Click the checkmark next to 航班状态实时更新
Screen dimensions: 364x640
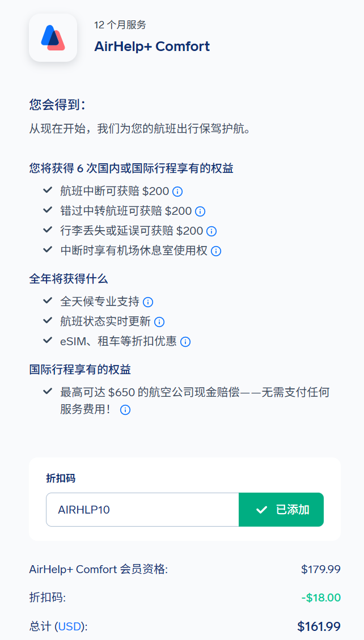(48, 321)
